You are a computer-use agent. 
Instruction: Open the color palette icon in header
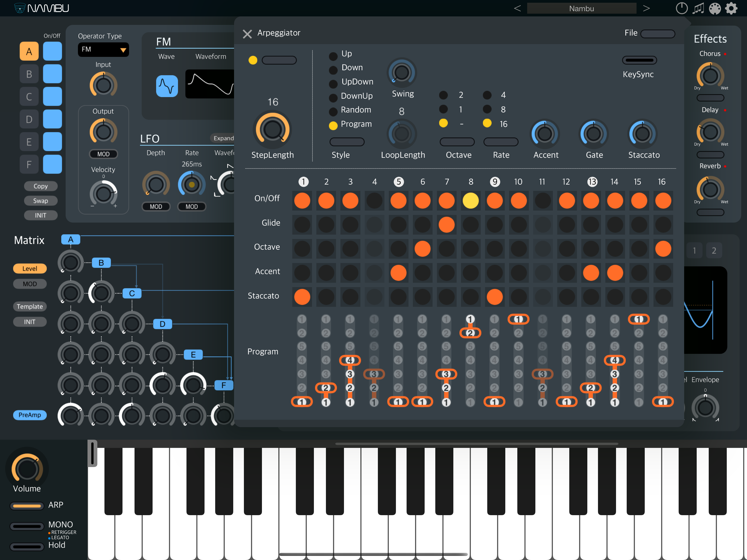point(714,8)
